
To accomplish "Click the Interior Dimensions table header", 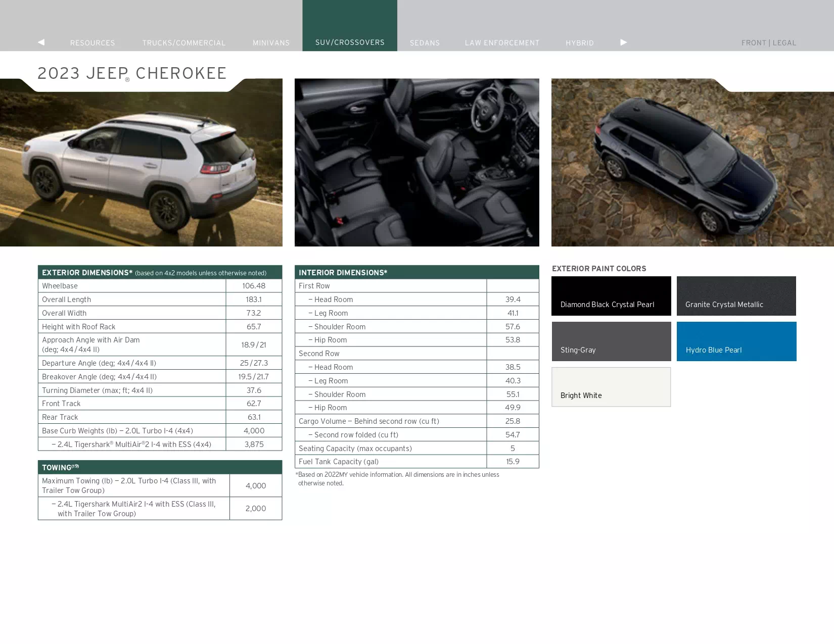I will 417,272.
